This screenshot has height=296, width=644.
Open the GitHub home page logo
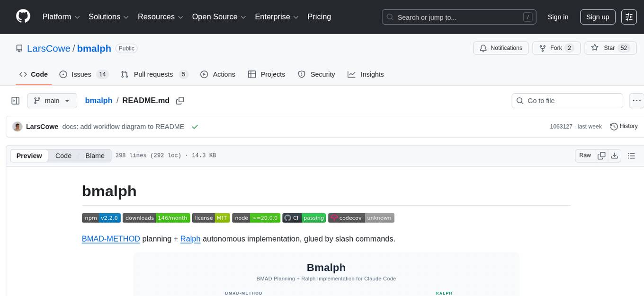[x=23, y=17]
